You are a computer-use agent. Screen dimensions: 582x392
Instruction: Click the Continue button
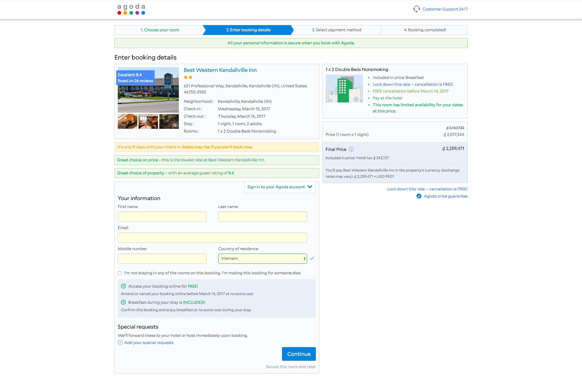(x=299, y=354)
